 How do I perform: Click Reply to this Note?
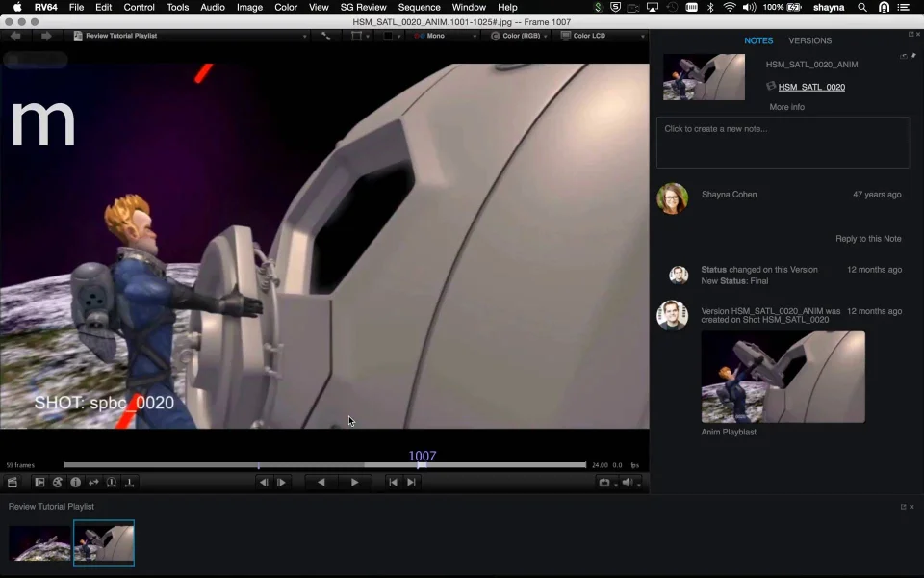868,238
